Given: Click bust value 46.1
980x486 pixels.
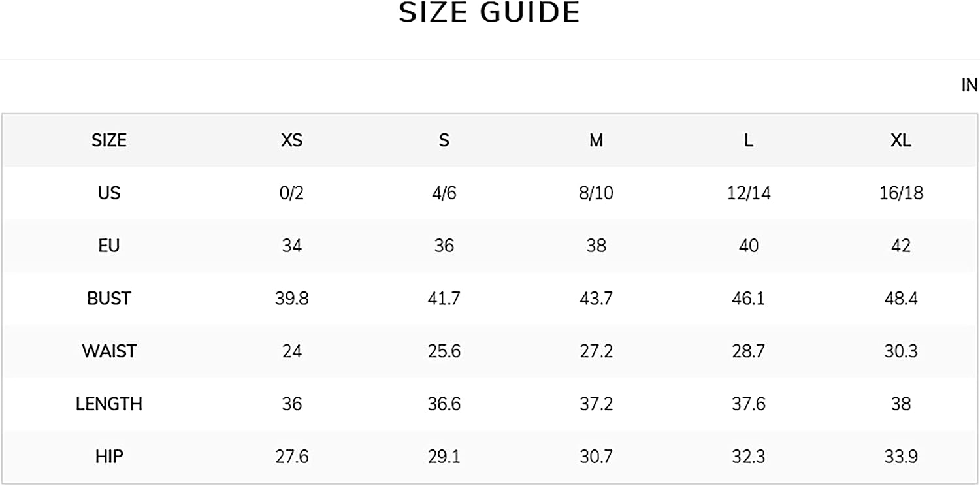Looking at the screenshot, I should [x=748, y=299].
